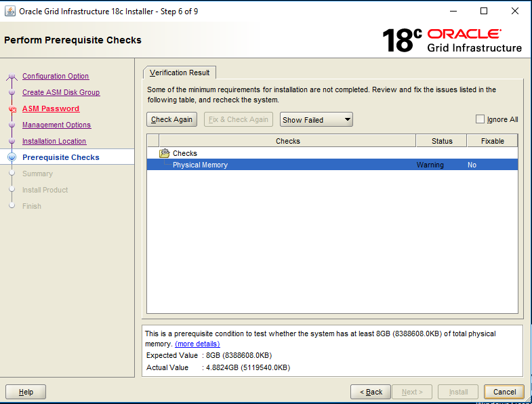Close the installer window
532x404 pixels.
coord(514,12)
